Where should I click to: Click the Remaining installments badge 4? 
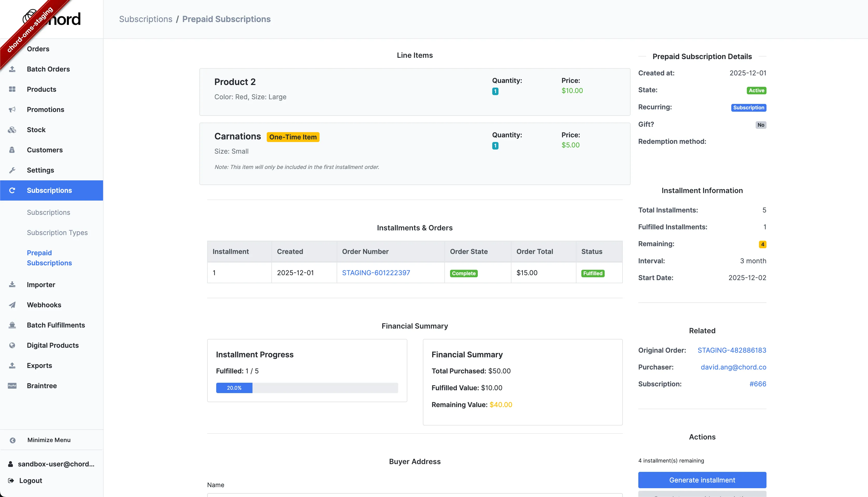click(762, 244)
